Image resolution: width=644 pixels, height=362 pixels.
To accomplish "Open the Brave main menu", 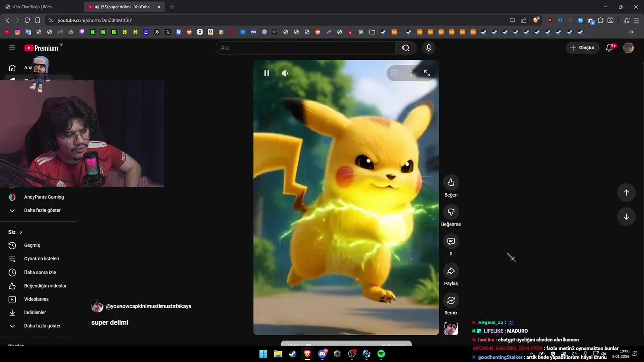I will (x=636, y=20).
